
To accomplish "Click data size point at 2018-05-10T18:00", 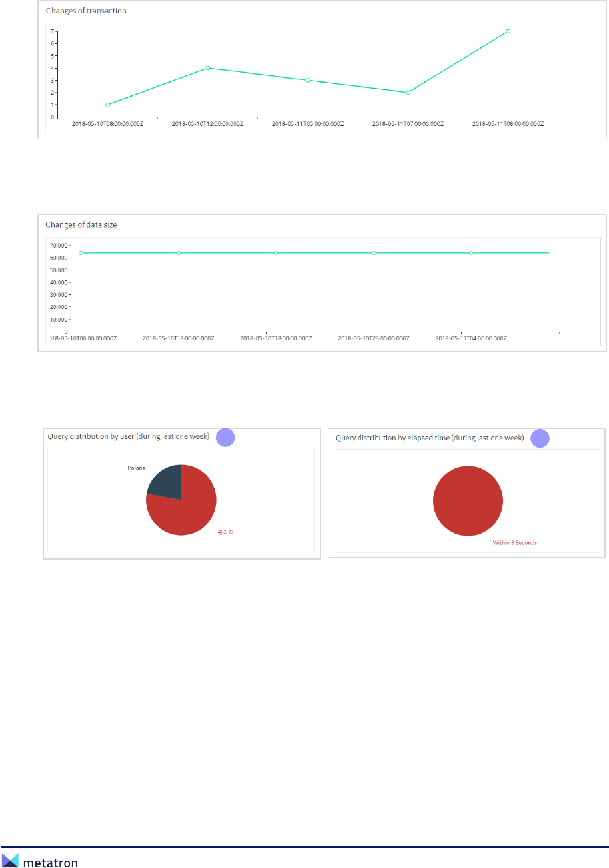I will pyautogui.click(x=276, y=253).
